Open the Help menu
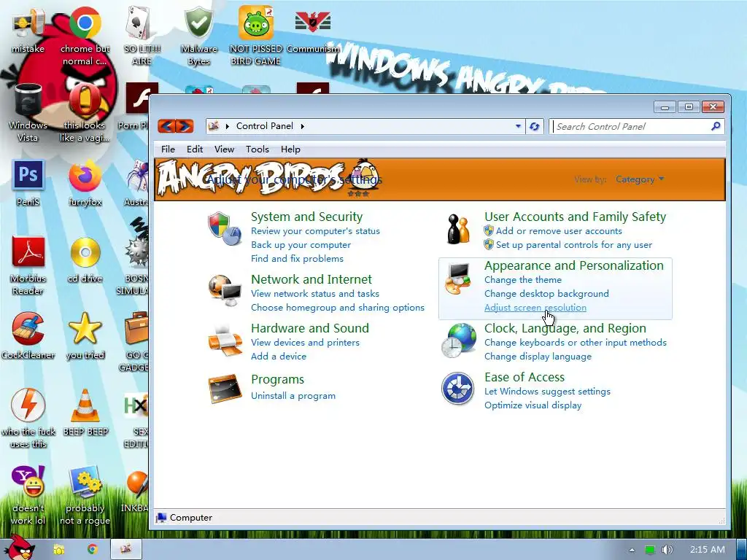The width and height of the screenshot is (747, 560). point(290,149)
